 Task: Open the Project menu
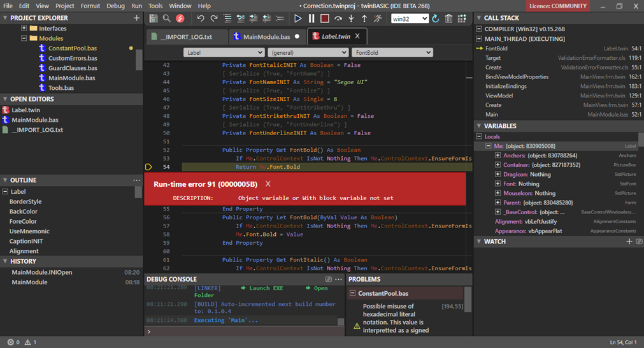(x=65, y=6)
